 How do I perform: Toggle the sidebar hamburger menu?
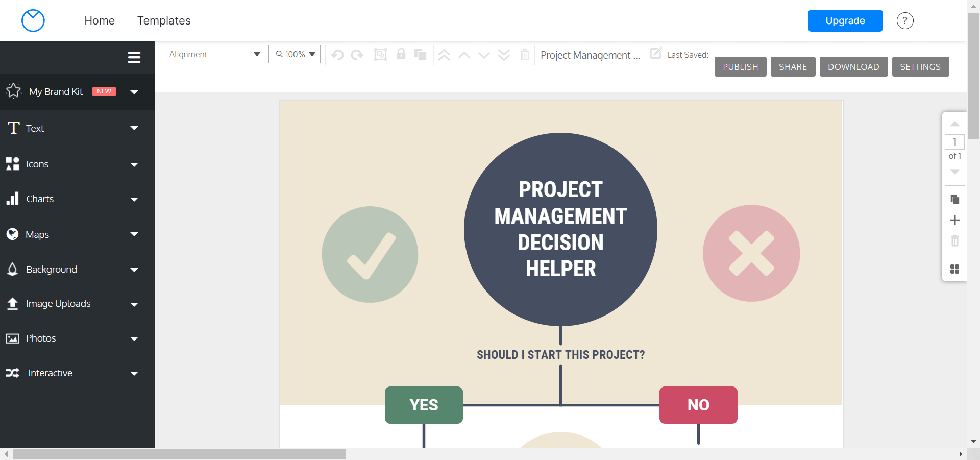(134, 57)
